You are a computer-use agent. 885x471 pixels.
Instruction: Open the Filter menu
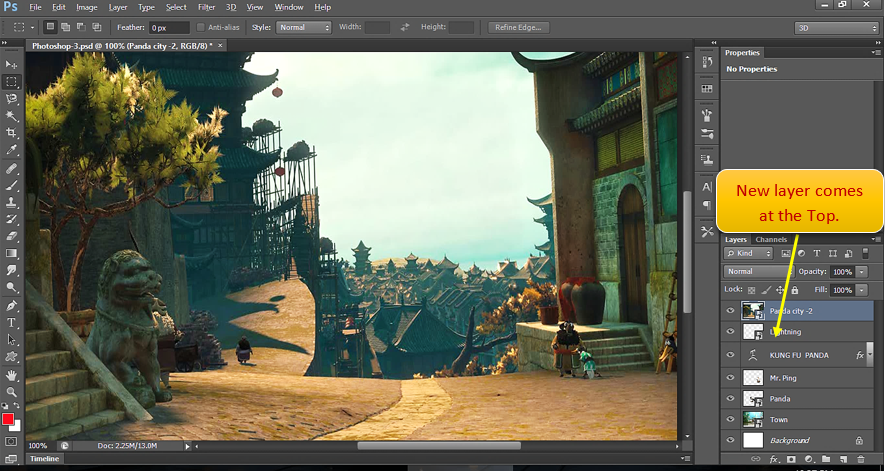click(x=206, y=7)
